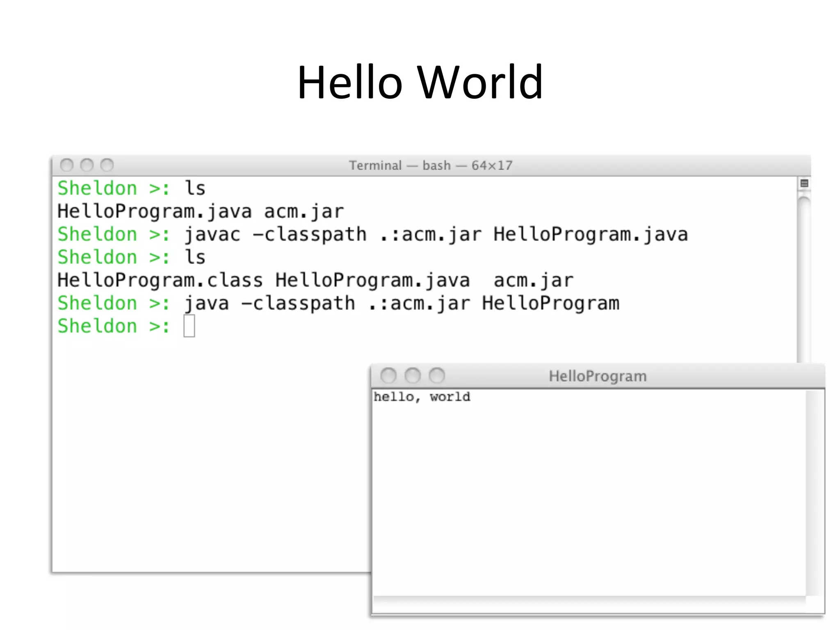
Task: Click 'HelloProgram.class' in the ls output
Action: click(160, 281)
